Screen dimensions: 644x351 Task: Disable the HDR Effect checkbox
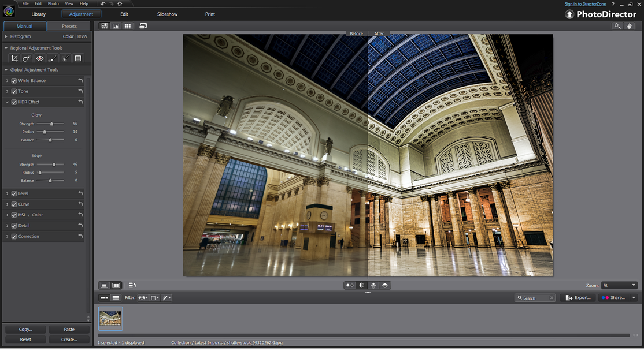point(14,102)
